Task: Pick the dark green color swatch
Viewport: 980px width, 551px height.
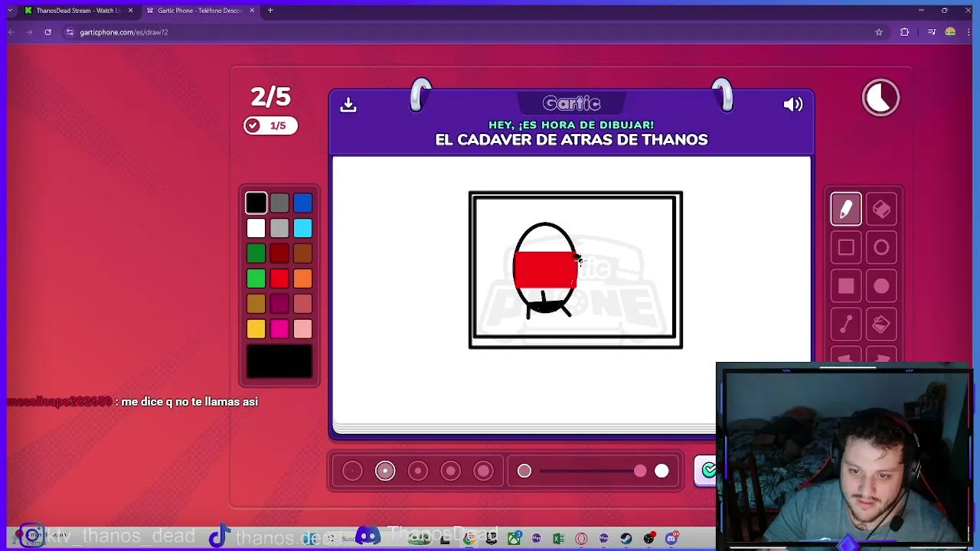Action: click(256, 253)
